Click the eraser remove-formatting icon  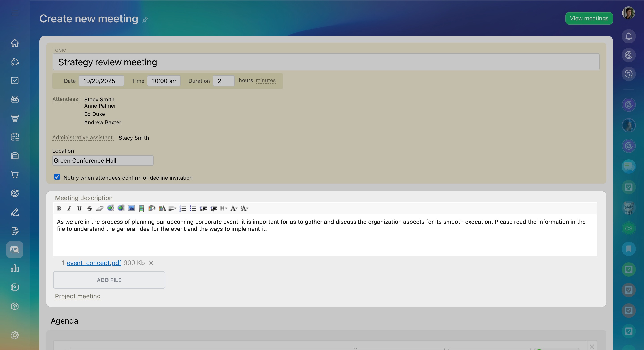pyautogui.click(x=100, y=208)
